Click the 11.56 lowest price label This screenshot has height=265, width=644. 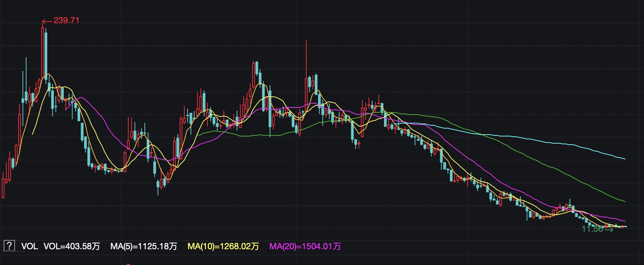coord(592,229)
